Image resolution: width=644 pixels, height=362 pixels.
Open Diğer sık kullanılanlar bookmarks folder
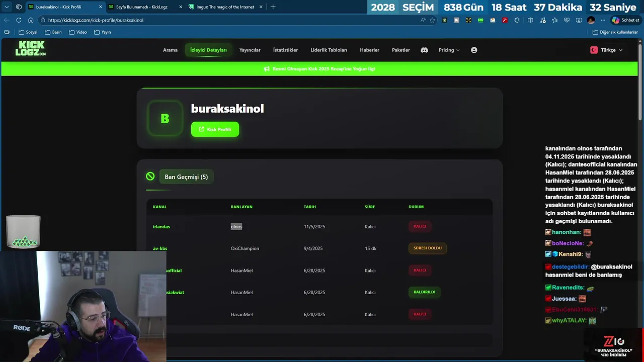coord(615,32)
